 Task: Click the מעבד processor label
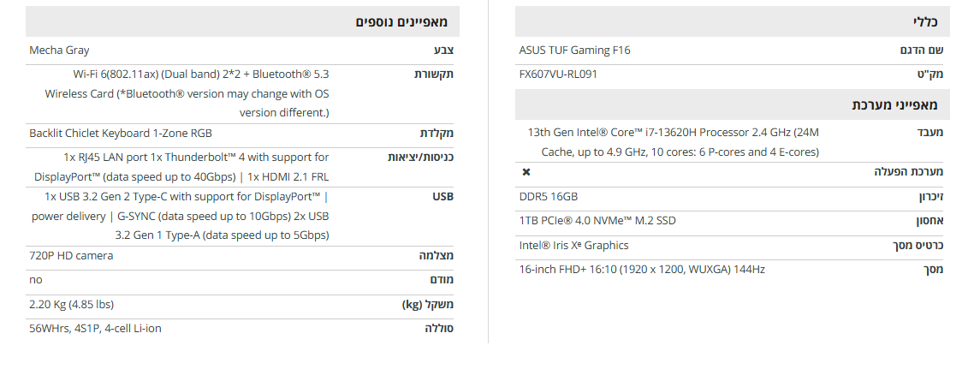tap(929, 132)
